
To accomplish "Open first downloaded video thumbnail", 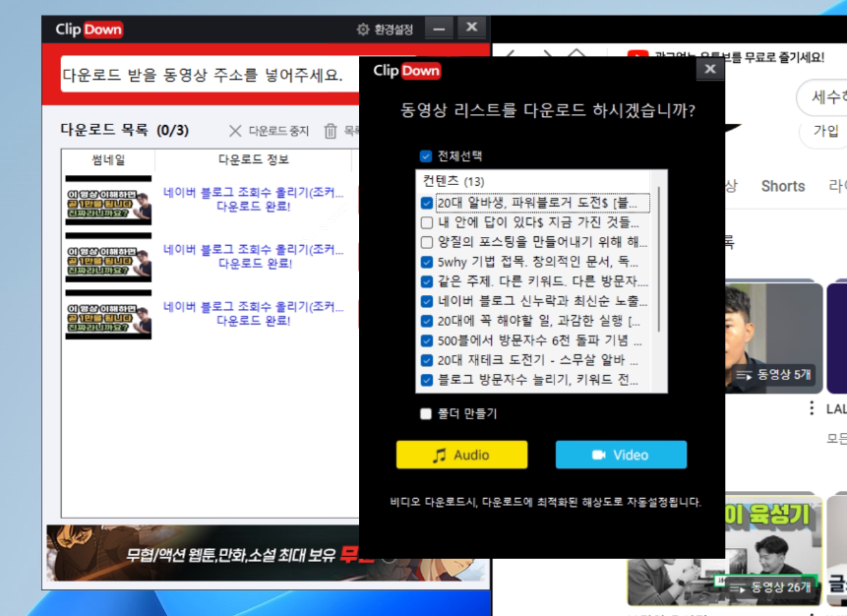I will coord(108,201).
